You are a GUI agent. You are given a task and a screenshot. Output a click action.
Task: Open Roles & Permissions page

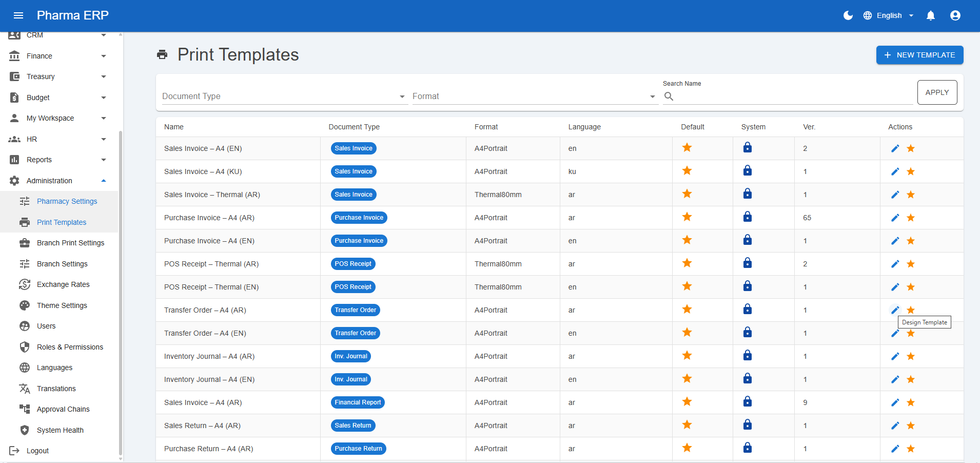(70, 347)
